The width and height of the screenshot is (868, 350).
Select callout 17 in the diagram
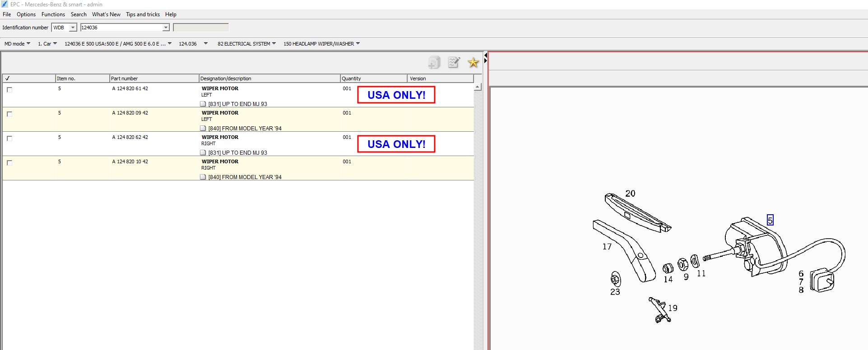pos(607,247)
